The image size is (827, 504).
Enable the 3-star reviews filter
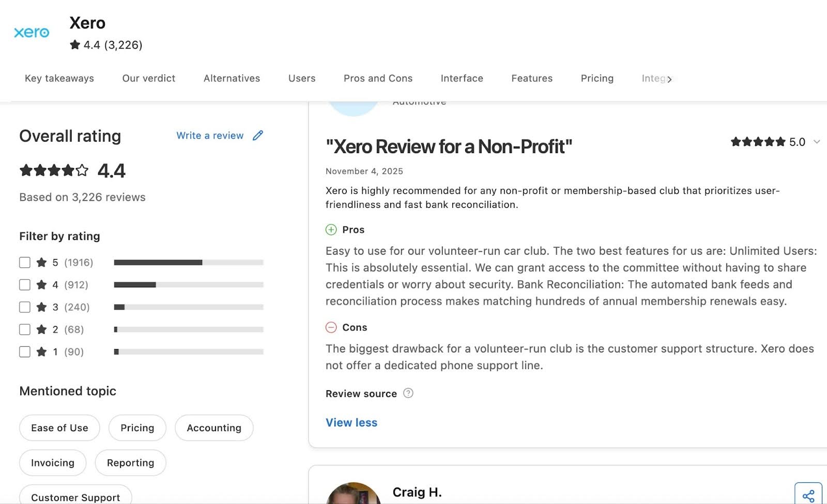[24, 307]
